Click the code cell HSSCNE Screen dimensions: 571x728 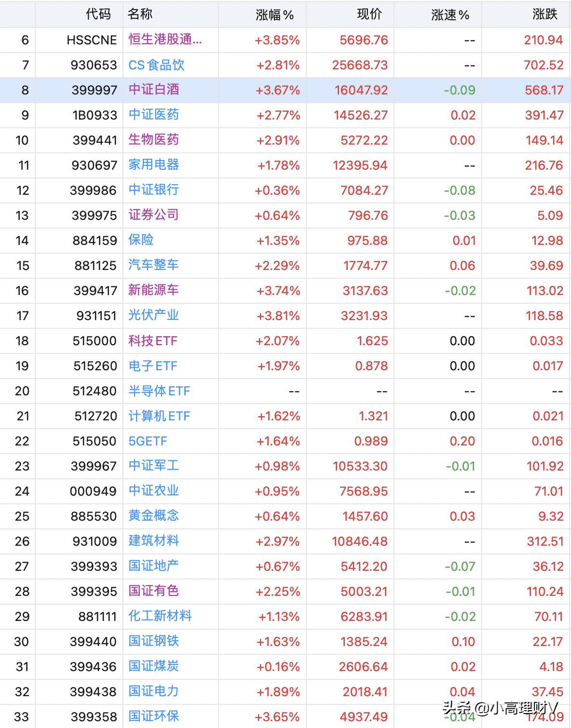point(92,40)
